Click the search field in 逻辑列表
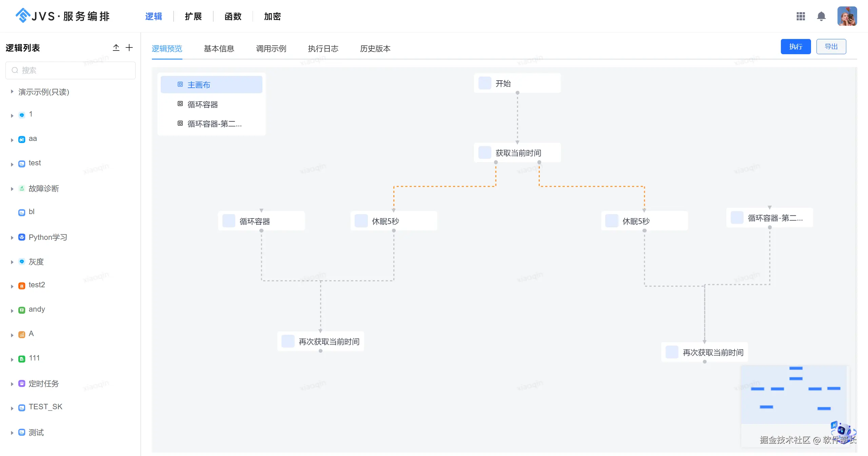The height and width of the screenshot is (456, 868). (71, 70)
